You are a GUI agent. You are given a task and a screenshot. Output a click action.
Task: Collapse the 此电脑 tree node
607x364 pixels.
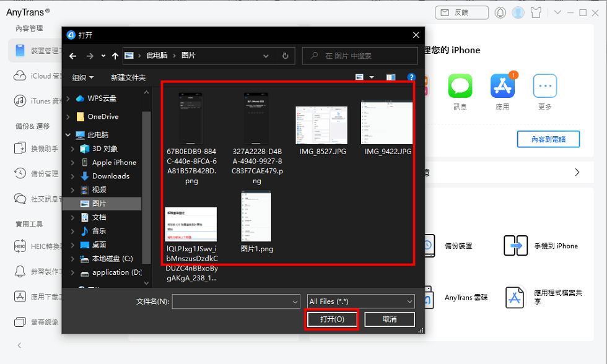pos(69,134)
